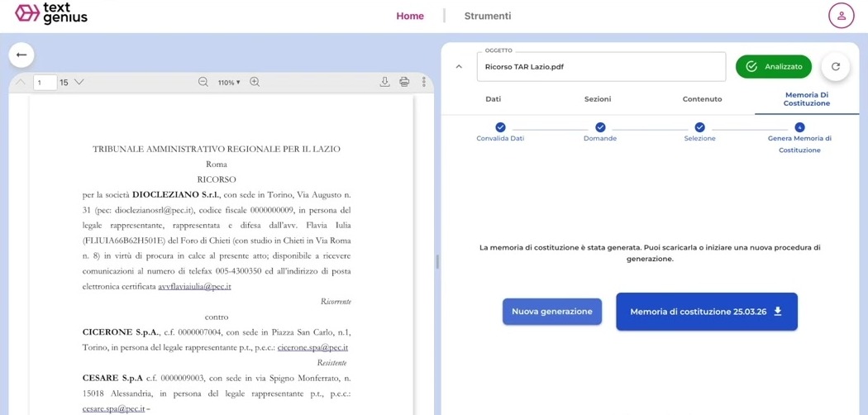Go to Genera Memoria di Costituzione step
This screenshot has height=415, width=868.
[799, 138]
